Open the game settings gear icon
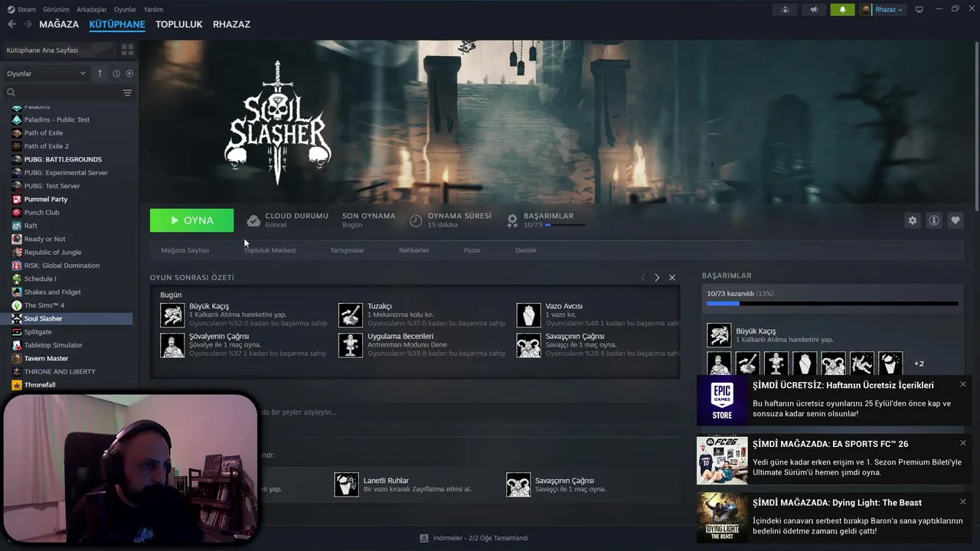Screen dimensions: 980x551 coord(912,220)
